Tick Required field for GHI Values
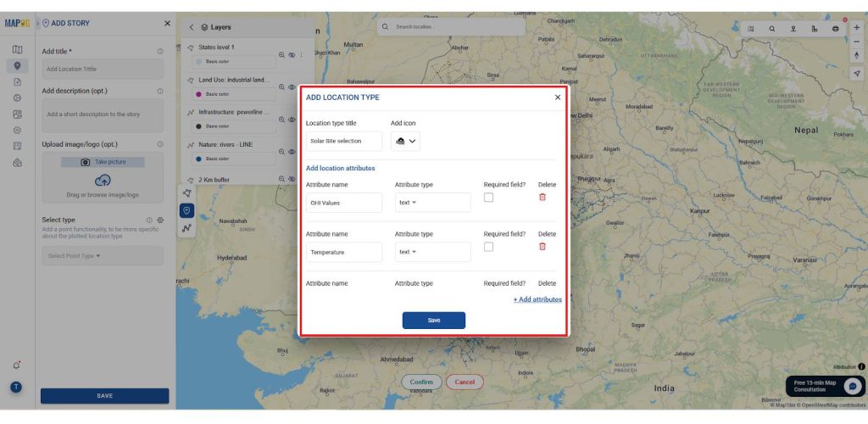 (488, 197)
